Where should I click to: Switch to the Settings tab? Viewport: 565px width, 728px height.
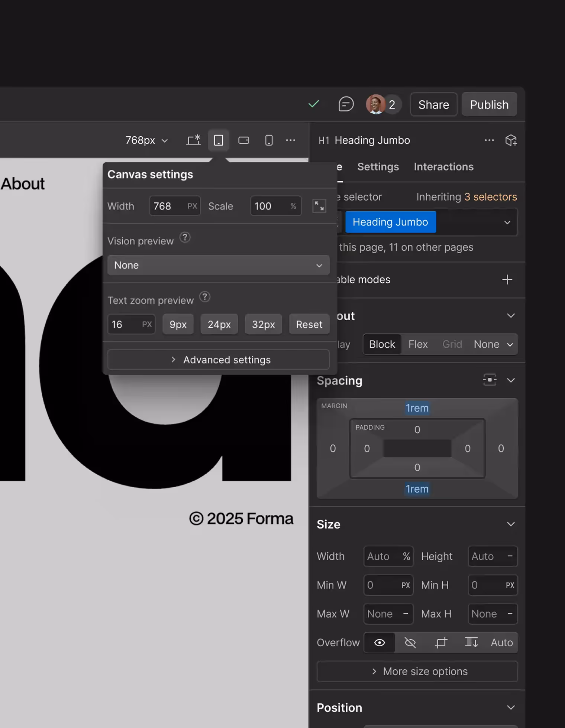tap(378, 167)
